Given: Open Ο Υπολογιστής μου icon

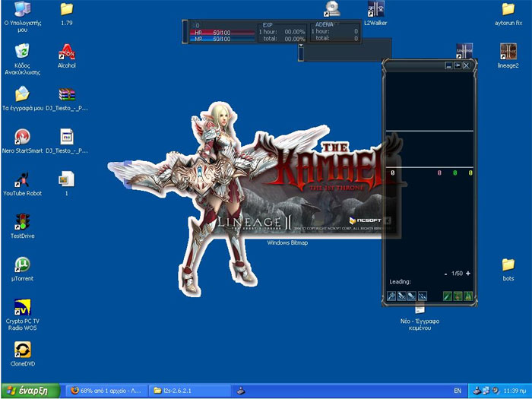Looking at the screenshot, I should [x=22, y=16].
